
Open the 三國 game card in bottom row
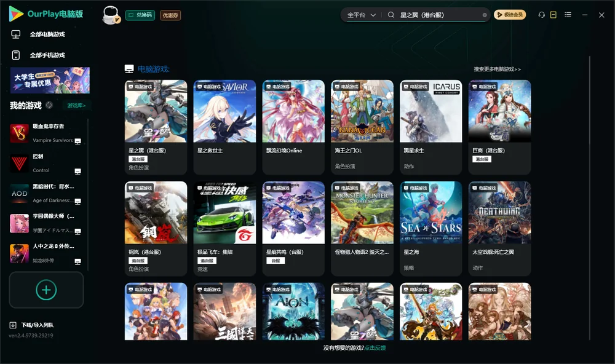224,312
